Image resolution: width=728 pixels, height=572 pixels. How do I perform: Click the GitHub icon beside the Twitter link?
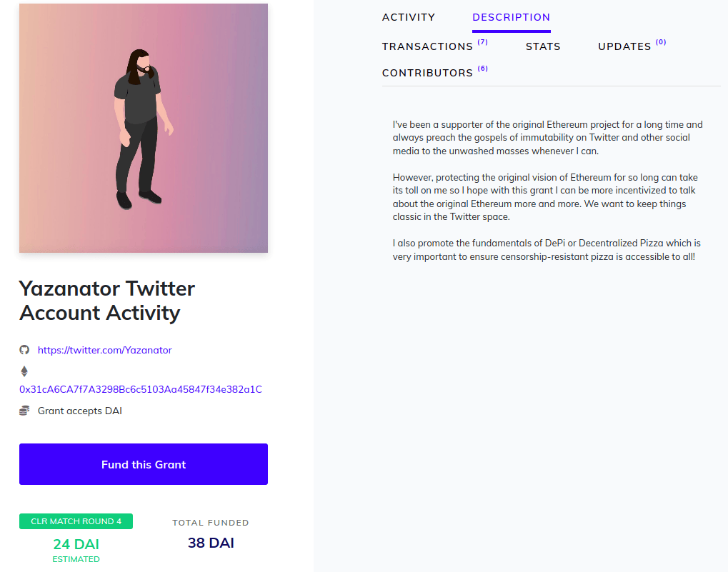pyautogui.click(x=24, y=350)
